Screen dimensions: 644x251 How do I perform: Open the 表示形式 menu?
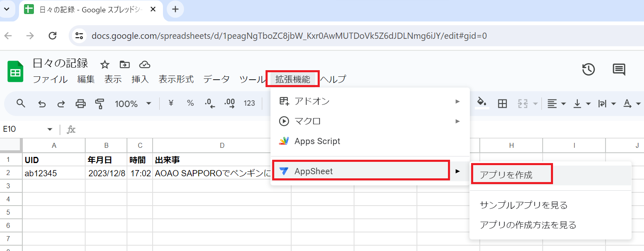tap(176, 79)
